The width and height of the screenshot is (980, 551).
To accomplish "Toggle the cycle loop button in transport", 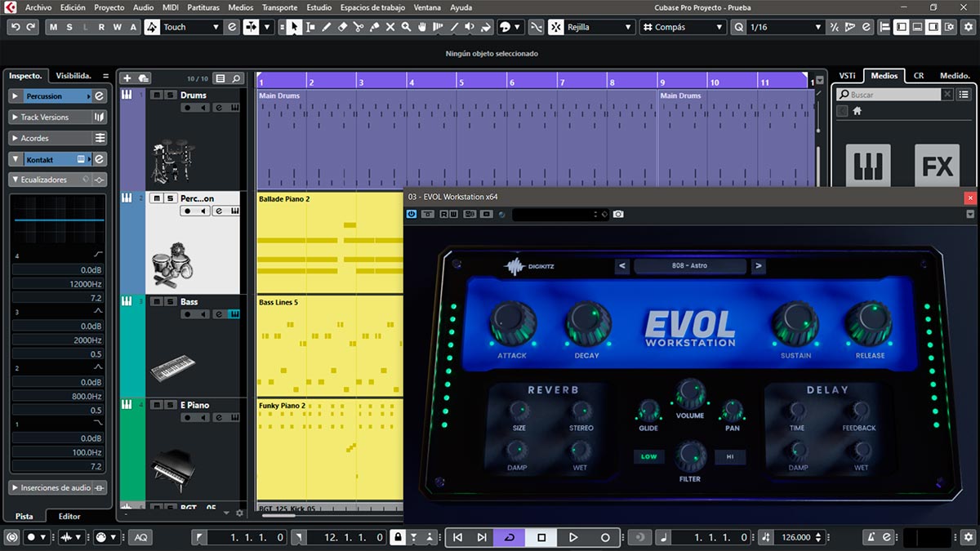I will tap(510, 537).
